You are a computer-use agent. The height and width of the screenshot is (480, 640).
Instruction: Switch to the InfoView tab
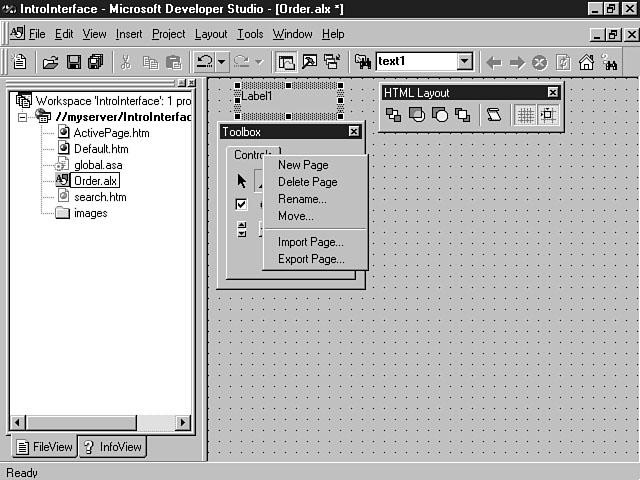[x=113, y=447]
